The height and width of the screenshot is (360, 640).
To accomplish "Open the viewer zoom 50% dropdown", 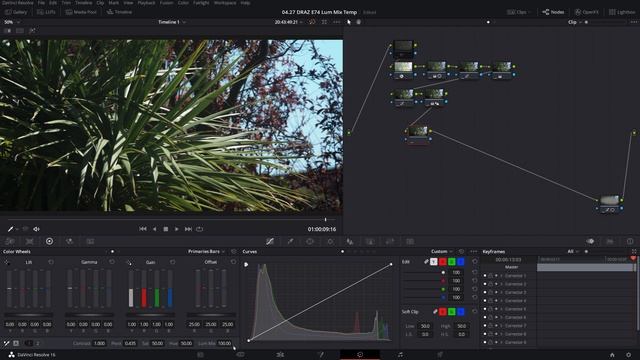I will (11, 22).
